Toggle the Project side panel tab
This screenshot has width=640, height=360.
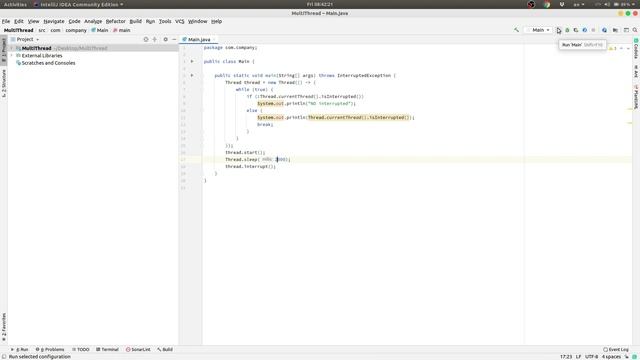(x=4, y=50)
